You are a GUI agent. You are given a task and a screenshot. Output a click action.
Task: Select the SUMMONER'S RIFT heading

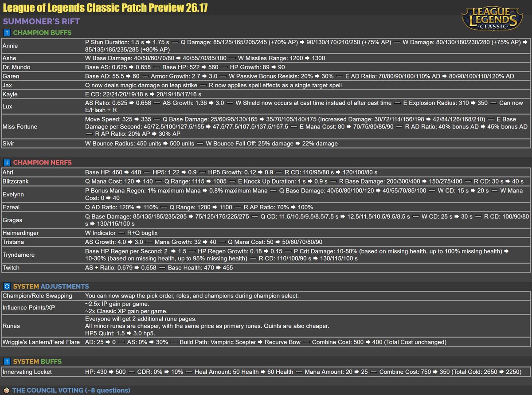click(x=41, y=21)
